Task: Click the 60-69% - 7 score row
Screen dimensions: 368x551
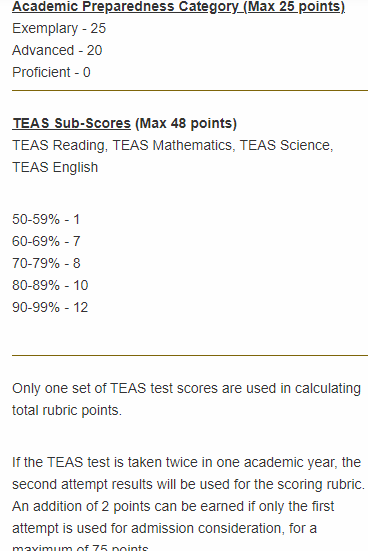Action: (46, 241)
